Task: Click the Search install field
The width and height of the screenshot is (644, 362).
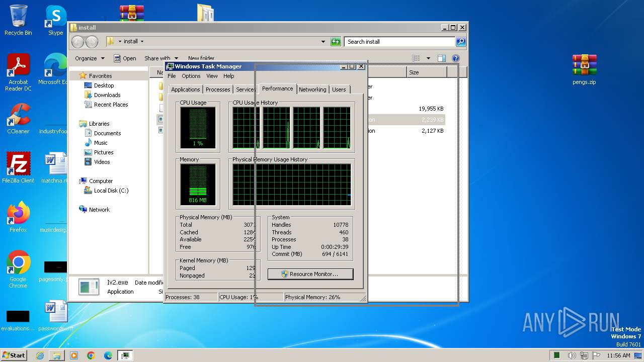Action: click(400, 42)
